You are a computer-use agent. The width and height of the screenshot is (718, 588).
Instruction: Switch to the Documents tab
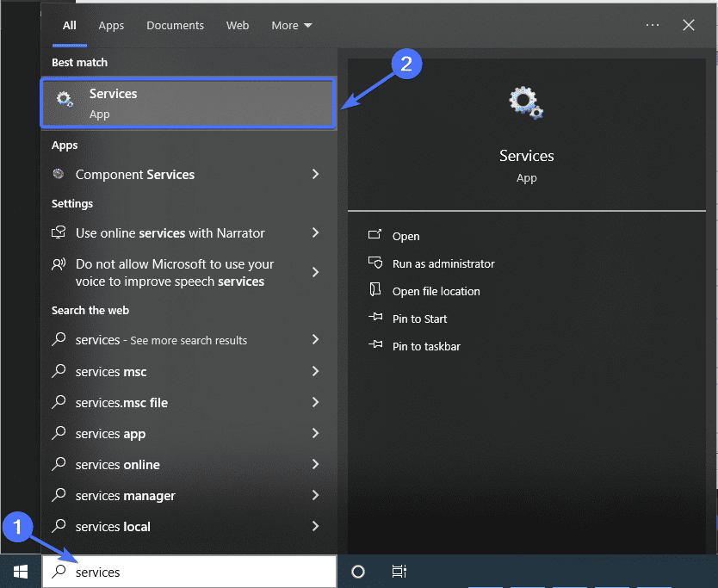point(175,26)
